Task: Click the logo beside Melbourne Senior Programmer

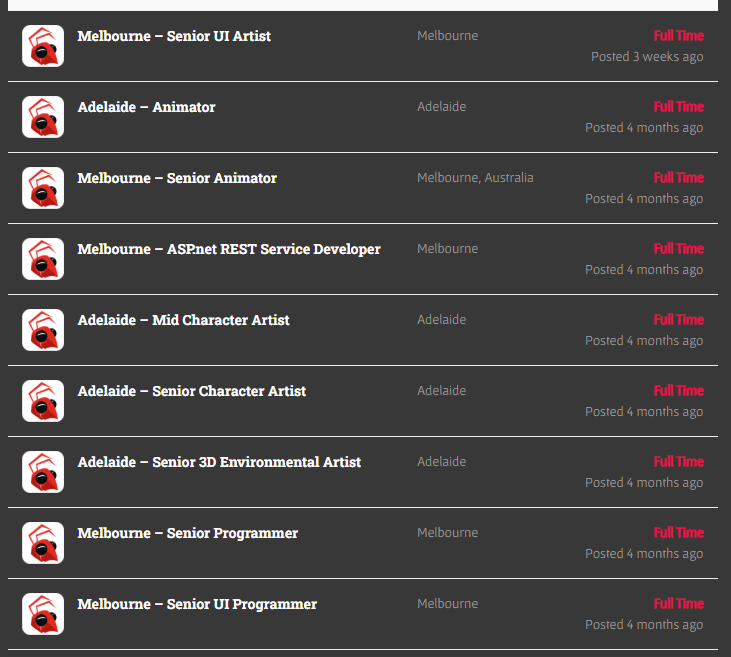Action: (x=43, y=543)
